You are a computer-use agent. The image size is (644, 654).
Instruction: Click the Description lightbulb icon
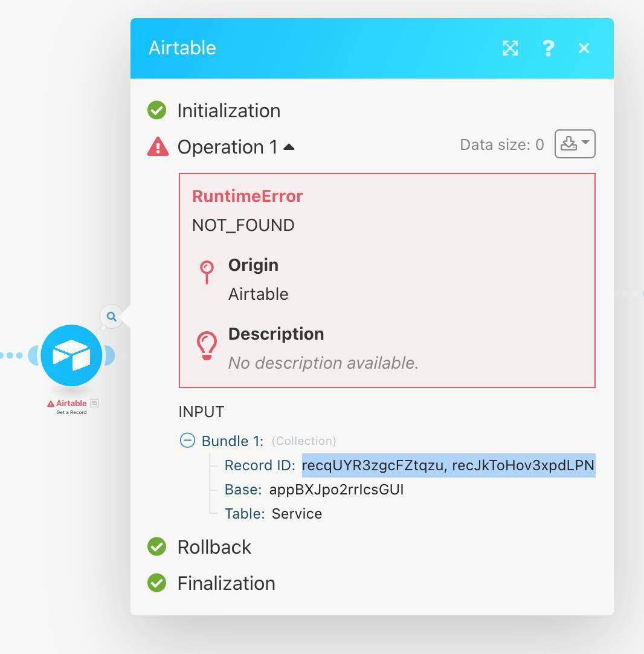[x=207, y=346]
